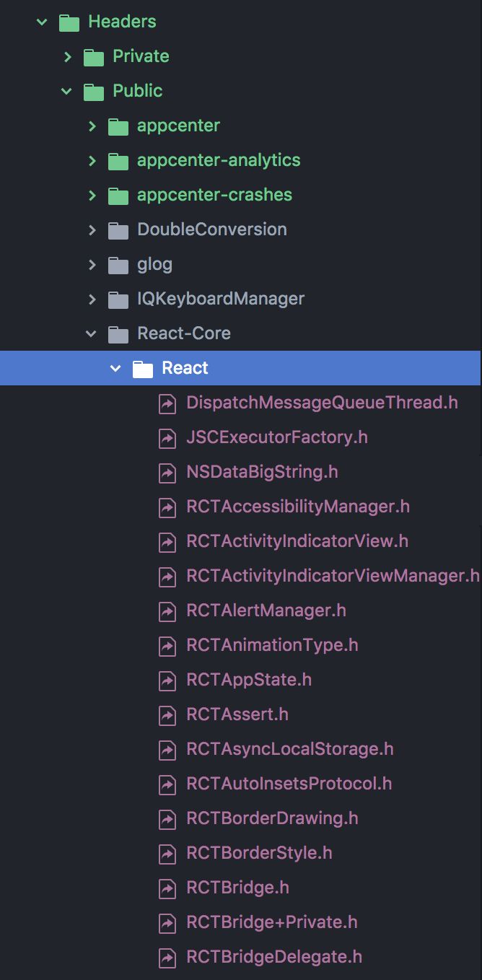This screenshot has height=980, width=482.
Task: Click the Public folder icon
Action: (x=94, y=92)
